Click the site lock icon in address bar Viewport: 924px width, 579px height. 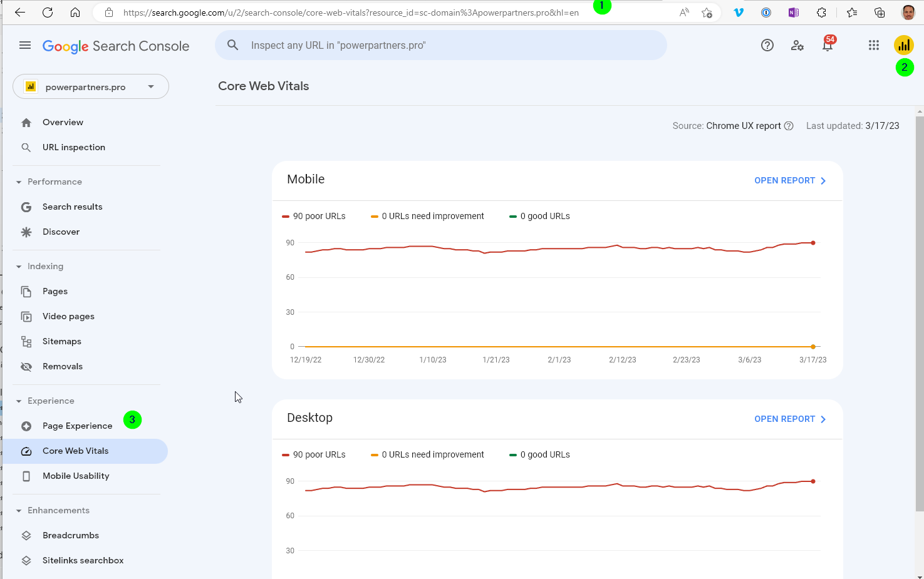[109, 13]
